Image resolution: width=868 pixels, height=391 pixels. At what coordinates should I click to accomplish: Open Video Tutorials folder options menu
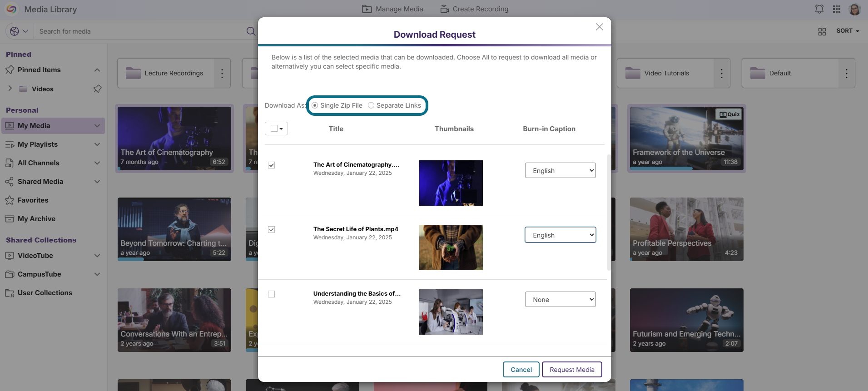point(722,73)
